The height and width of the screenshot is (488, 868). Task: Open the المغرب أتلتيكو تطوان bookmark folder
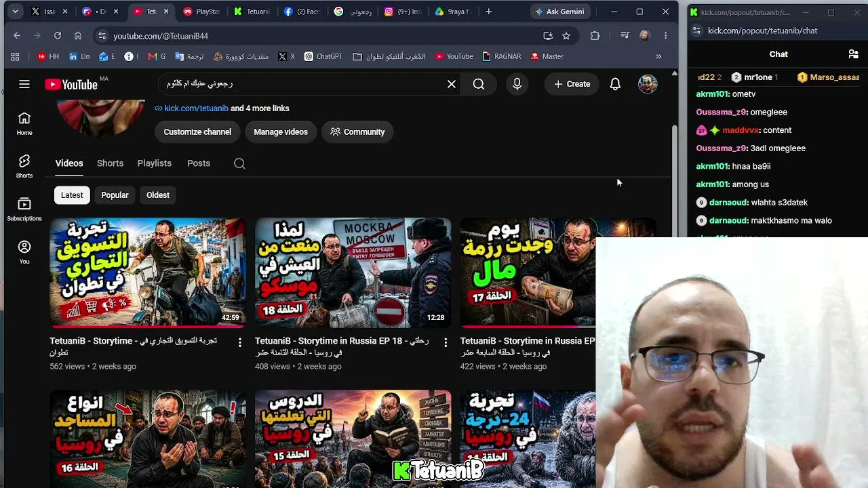pos(389,56)
